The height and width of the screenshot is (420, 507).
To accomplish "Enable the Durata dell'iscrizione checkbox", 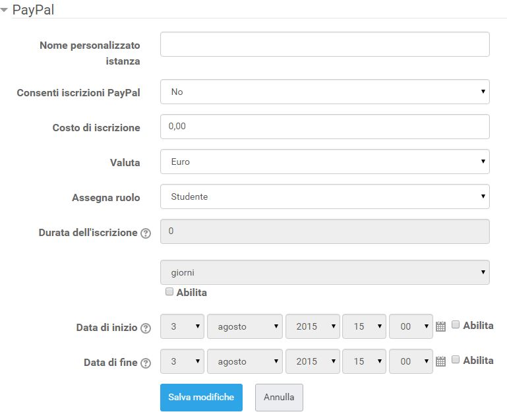I will pyautogui.click(x=169, y=291).
